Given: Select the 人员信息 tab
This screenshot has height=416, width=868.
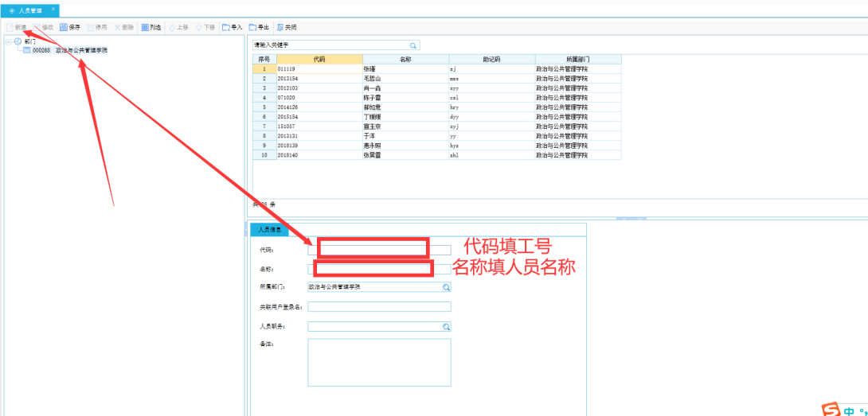Looking at the screenshot, I should pos(269,230).
